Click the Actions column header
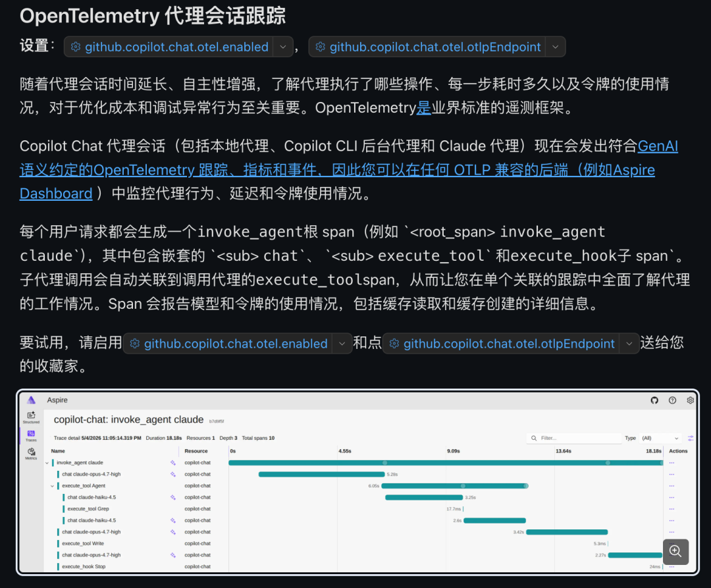The height and width of the screenshot is (588, 711). [x=678, y=451]
